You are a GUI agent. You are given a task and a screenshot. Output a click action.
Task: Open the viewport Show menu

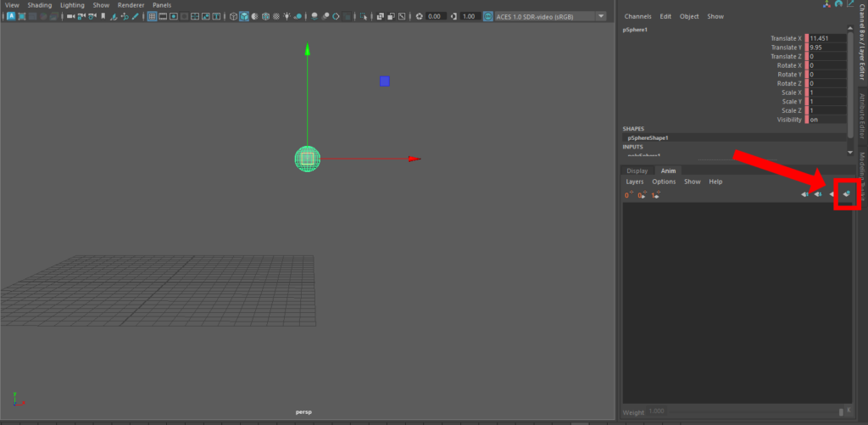click(101, 5)
